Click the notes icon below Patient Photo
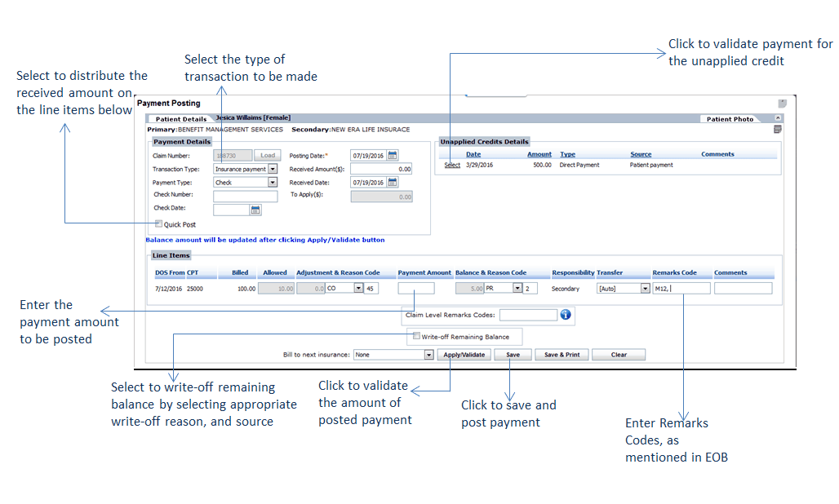 (x=778, y=130)
